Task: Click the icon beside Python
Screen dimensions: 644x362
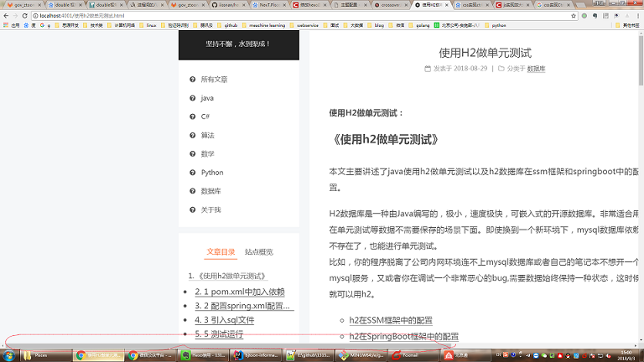Action: pyautogui.click(x=192, y=173)
